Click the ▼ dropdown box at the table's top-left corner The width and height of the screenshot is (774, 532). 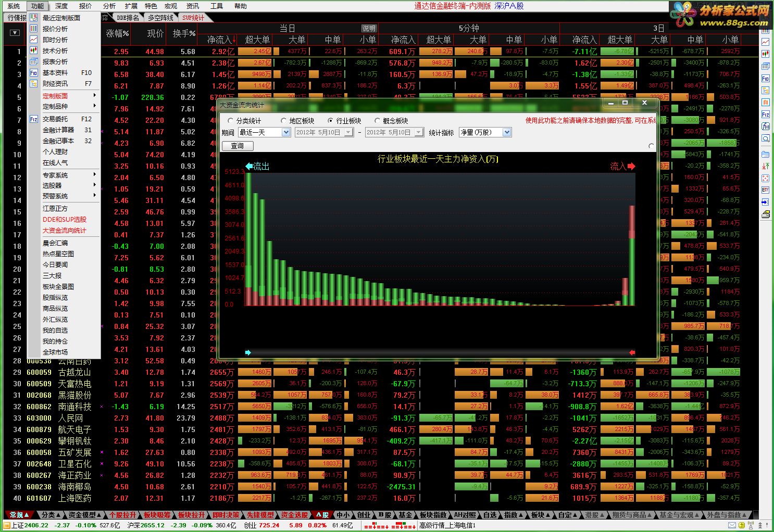[15, 33]
